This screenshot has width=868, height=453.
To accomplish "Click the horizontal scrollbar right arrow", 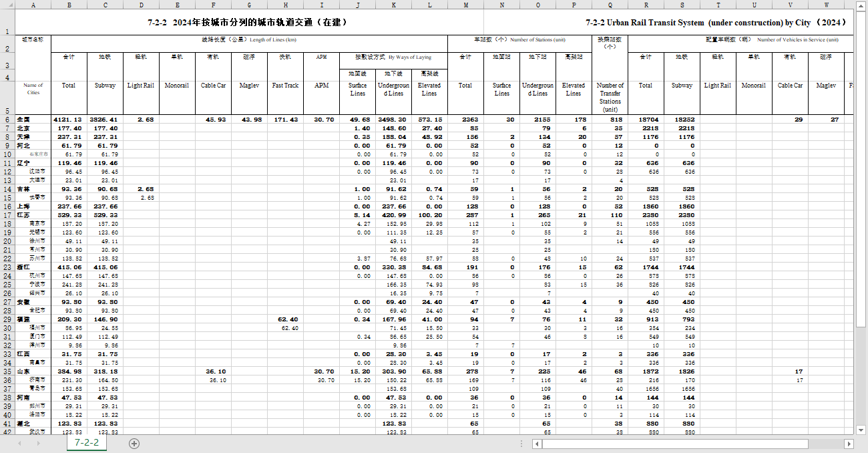I will click(849, 444).
